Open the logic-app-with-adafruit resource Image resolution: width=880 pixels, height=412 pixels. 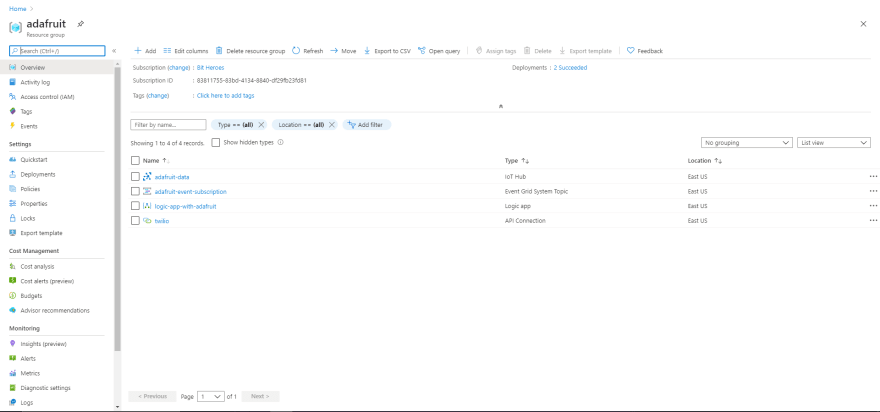pos(186,206)
